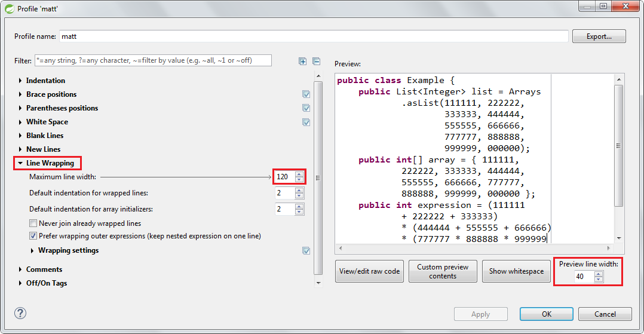
Task: Expand the Wrapping settings subsection
Action: tap(32, 251)
